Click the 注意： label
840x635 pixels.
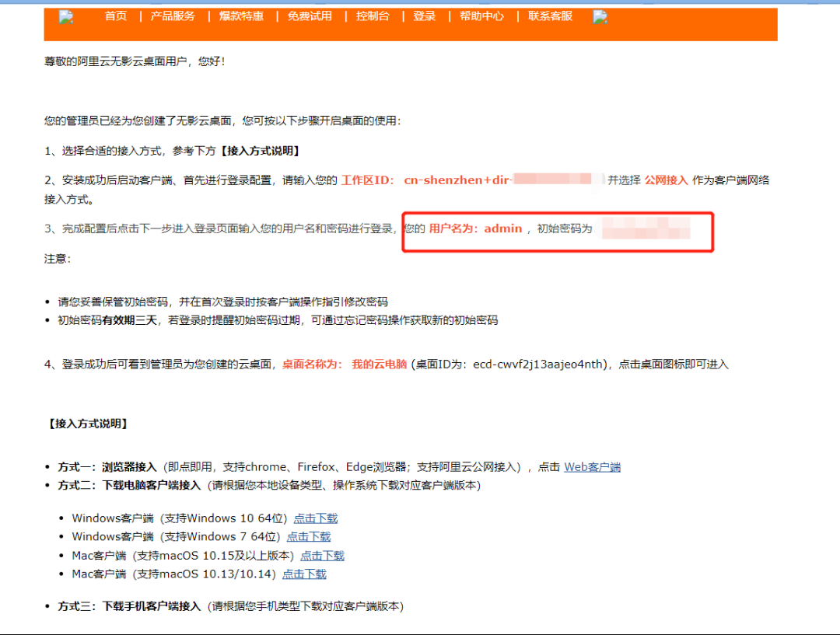point(58,259)
